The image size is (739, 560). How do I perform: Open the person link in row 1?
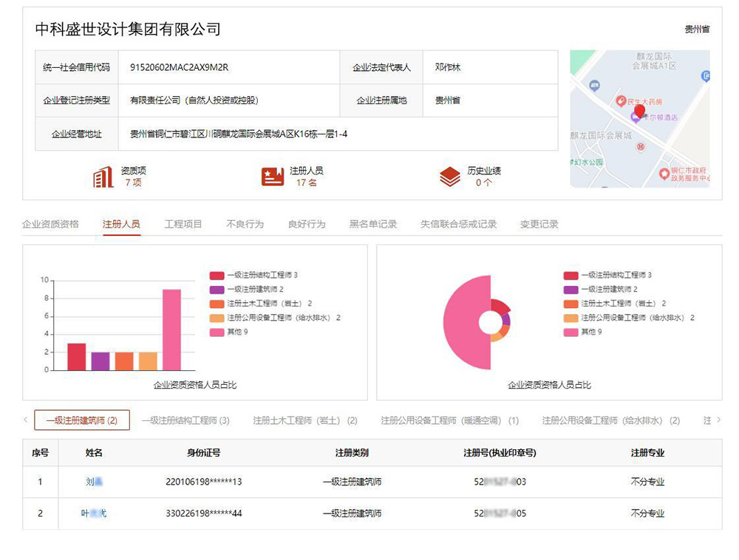(x=93, y=482)
